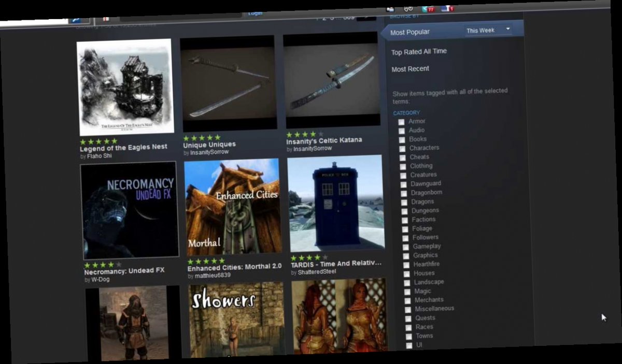Toggle the Factions category checkbox
Screen dimensions: 622x364
[405, 221]
